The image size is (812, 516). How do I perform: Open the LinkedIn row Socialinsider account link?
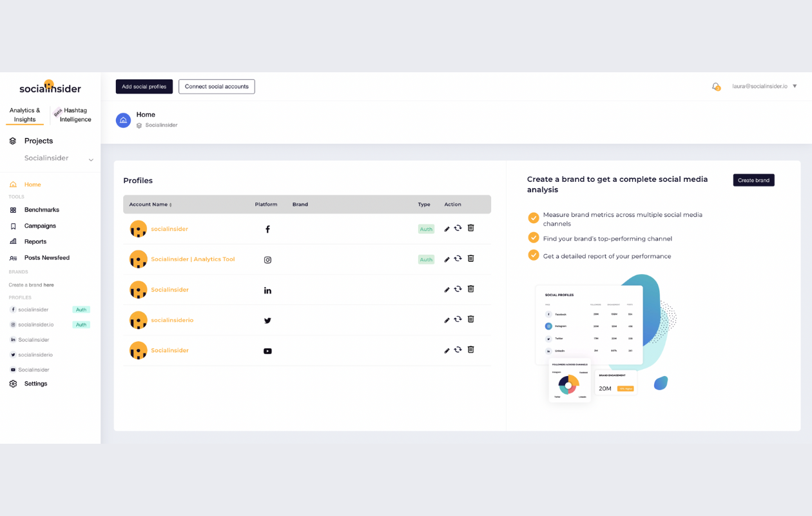(169, 290)
